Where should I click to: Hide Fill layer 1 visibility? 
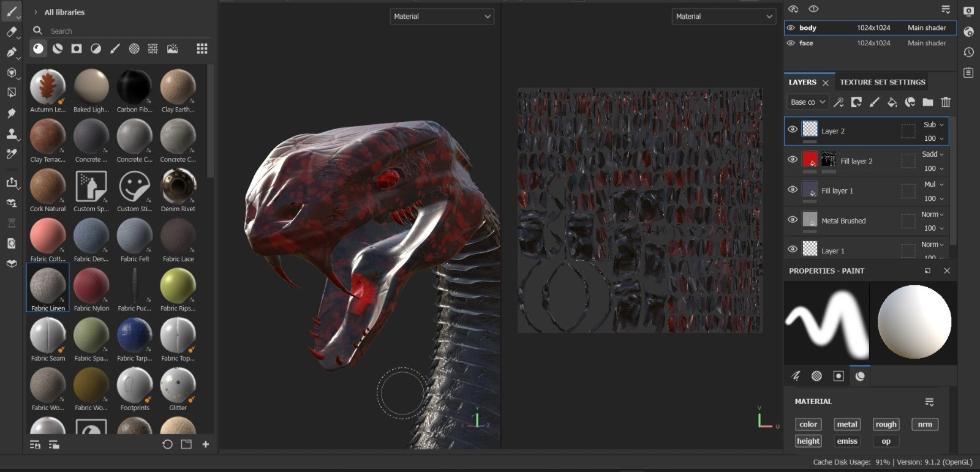[793, 189]
